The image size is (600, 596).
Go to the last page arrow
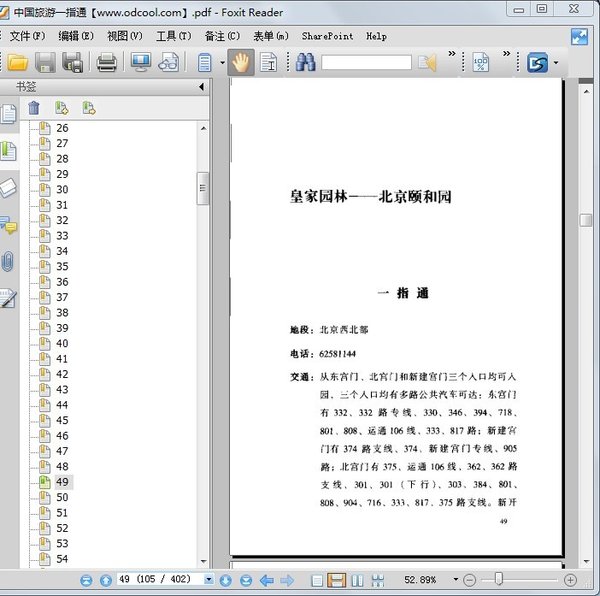pyautogui.click(x=245, y=580)
